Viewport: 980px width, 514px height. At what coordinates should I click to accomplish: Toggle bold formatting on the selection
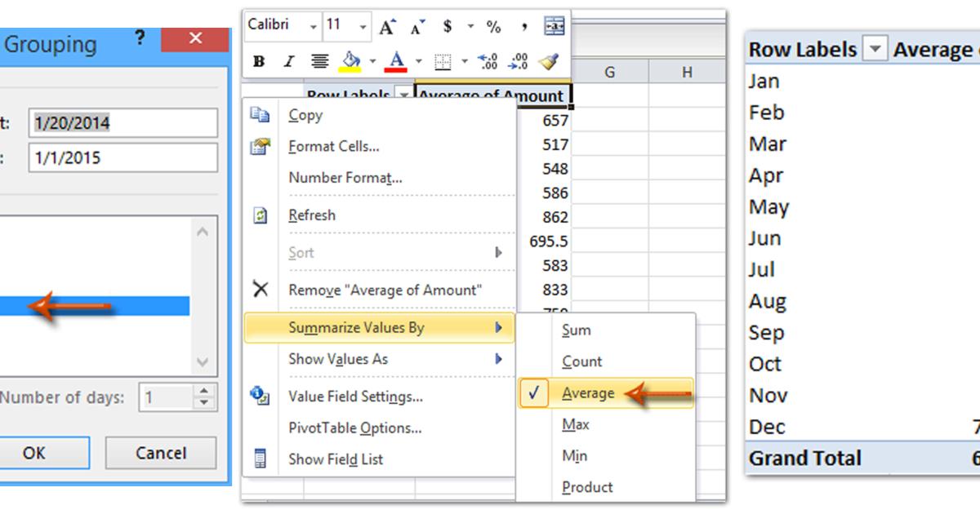click(257, 60)
